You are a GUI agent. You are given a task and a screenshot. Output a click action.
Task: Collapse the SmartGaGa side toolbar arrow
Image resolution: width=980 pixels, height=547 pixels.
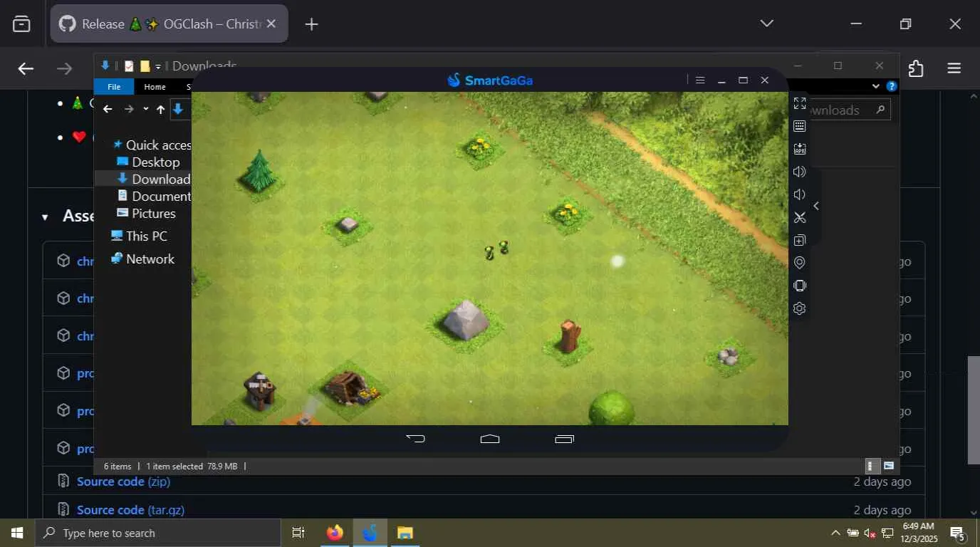(816, 206)
